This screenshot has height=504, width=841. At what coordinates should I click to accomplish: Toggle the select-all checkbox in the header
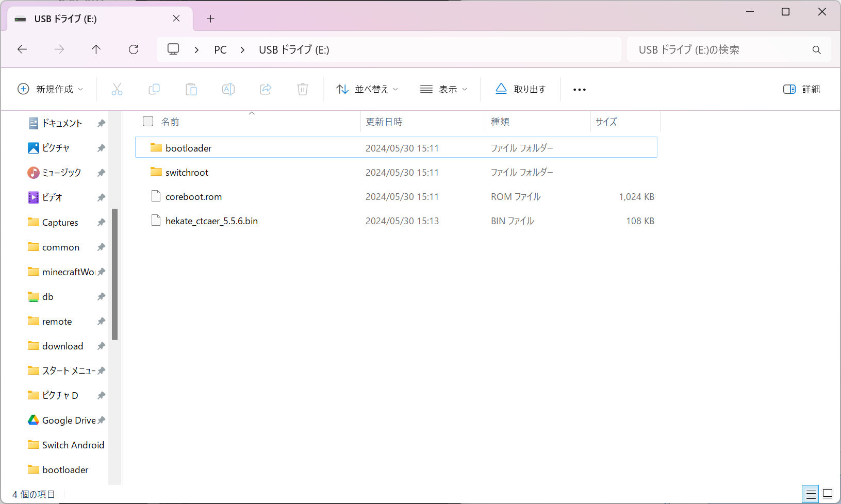tap(148, 121)
